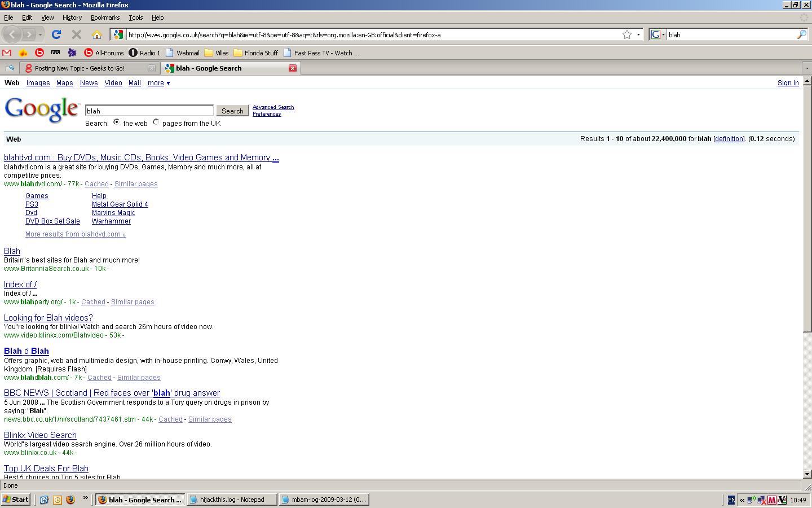Open the 'Looking for Blah videos?' result

pyautogui.click(x=48, y=318)
